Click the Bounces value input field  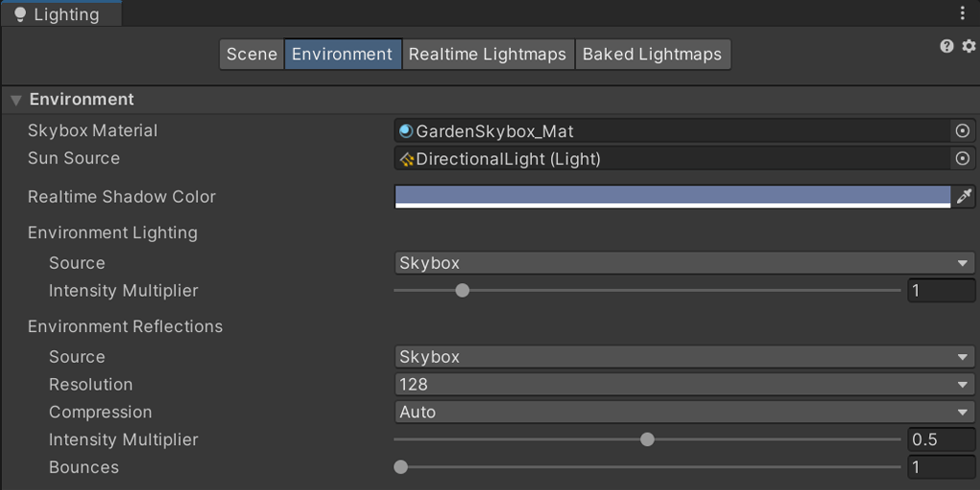click(941, 468)
